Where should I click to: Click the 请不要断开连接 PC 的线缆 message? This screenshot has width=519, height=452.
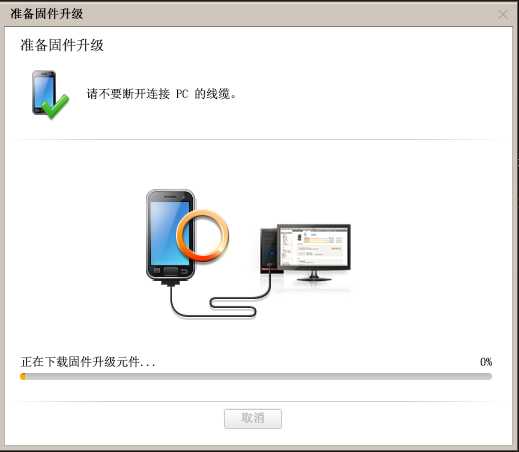point(162,94)
